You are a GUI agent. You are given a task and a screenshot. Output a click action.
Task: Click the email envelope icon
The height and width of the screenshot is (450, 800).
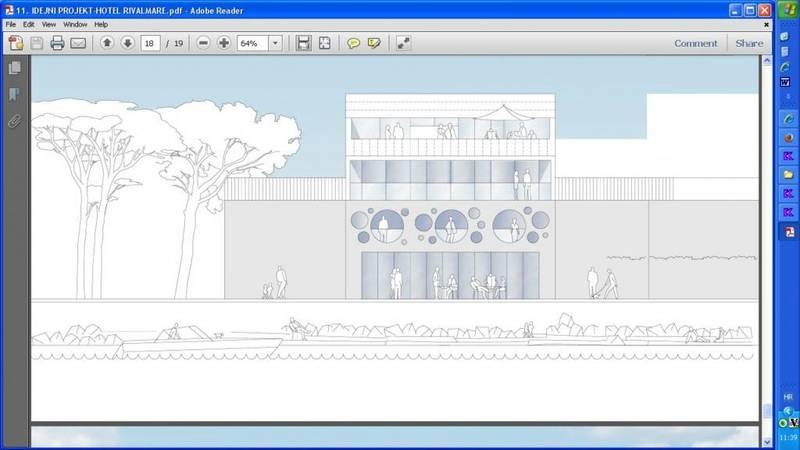(x=77, y=43)
